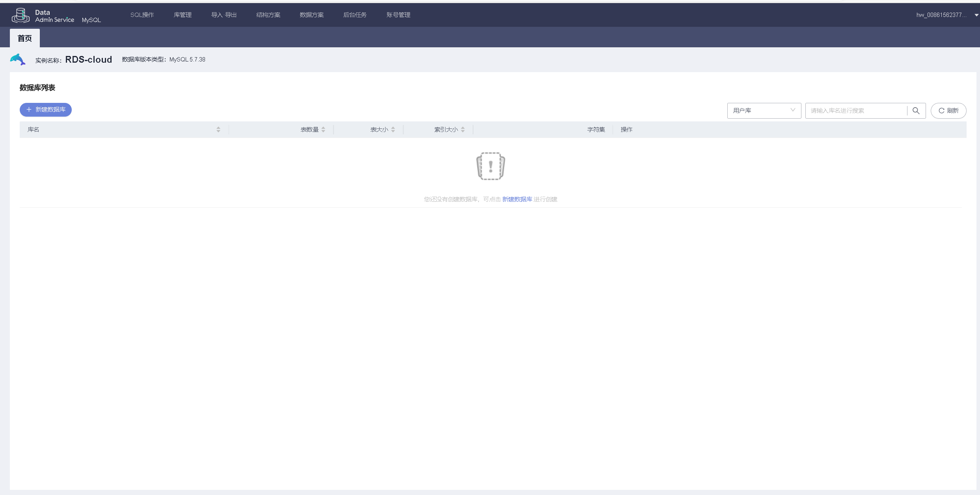Screen dimensions: 980x495
Task: Click the magnifier search icon
Action: [x=916, y=111]
